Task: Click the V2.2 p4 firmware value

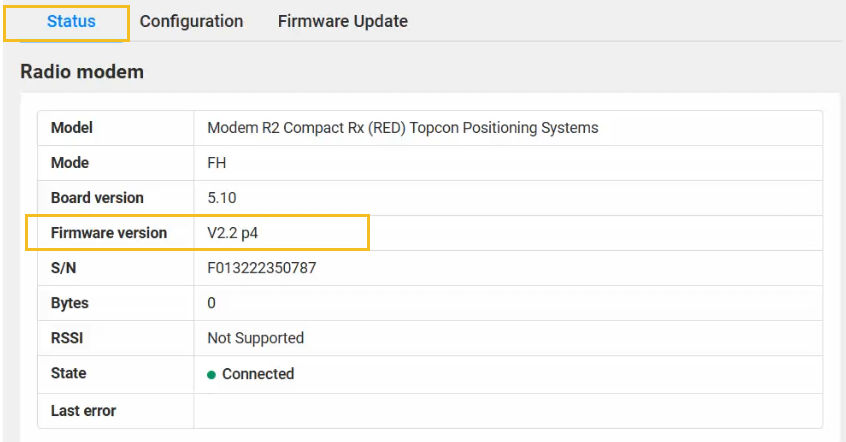Action: click(233, 233)
